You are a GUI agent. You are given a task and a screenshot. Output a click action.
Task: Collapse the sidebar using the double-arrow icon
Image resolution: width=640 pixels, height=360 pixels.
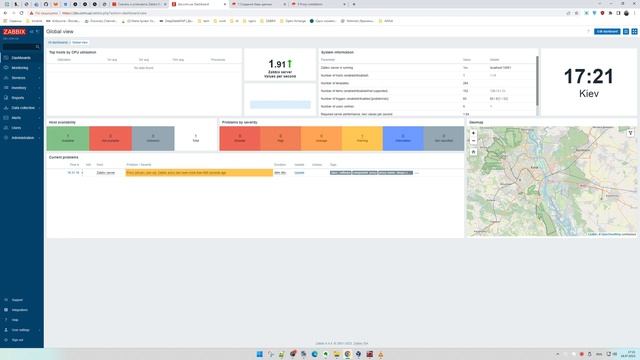[32, 31]
